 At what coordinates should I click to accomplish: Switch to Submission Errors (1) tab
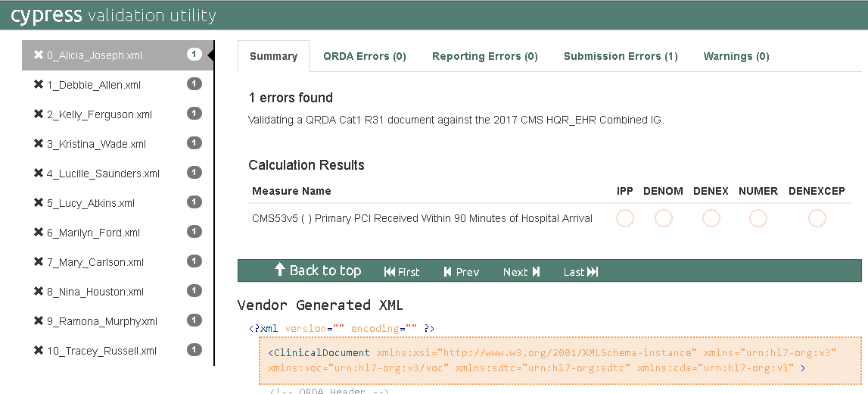coord(621,56)
